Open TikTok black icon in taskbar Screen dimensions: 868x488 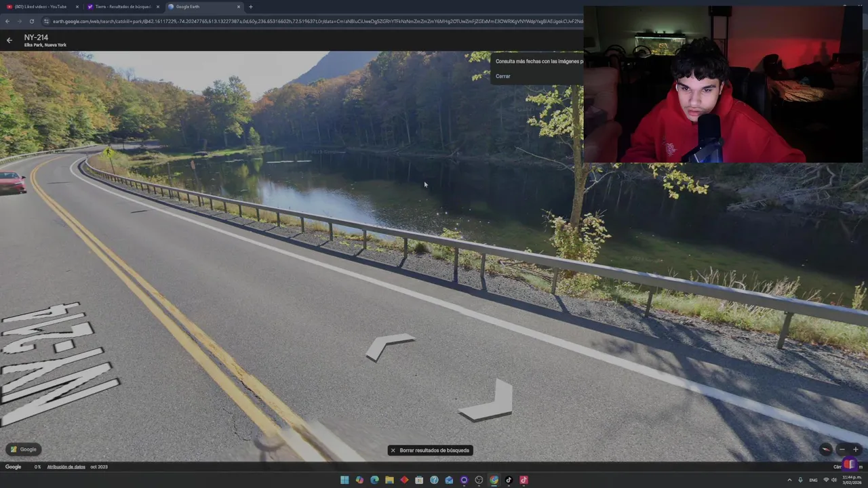(x=509, y=480)
